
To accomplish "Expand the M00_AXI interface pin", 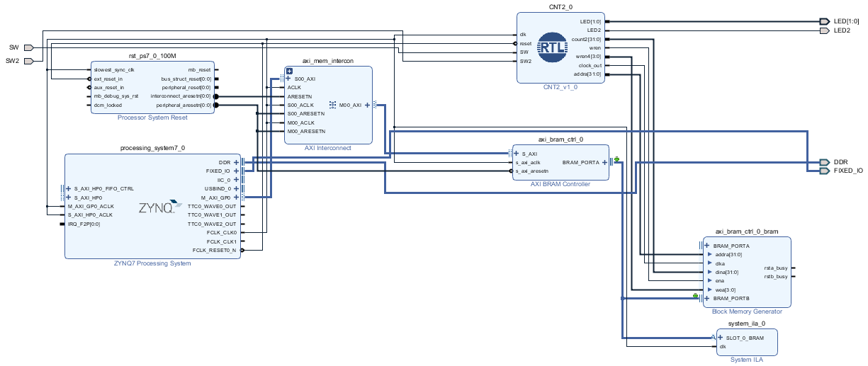I will 367,105.
